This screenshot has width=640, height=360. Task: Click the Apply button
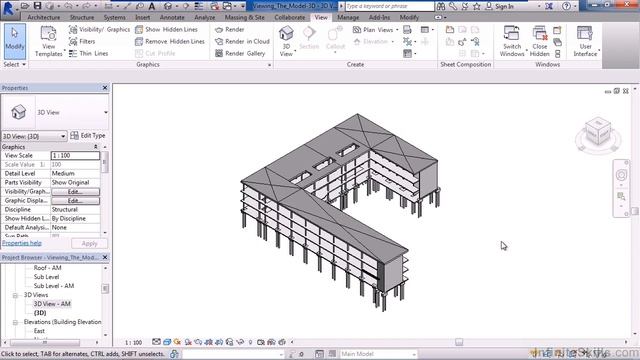[89, 244]
